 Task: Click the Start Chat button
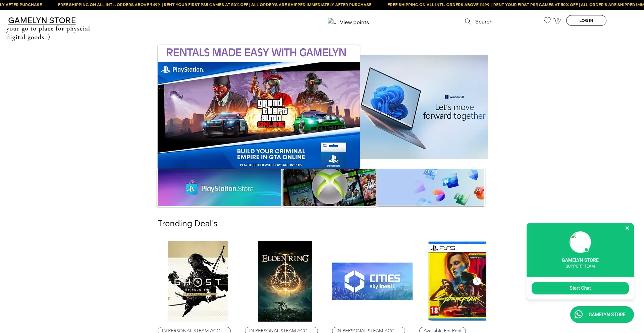pyautogui.click(x=580, y=288)
